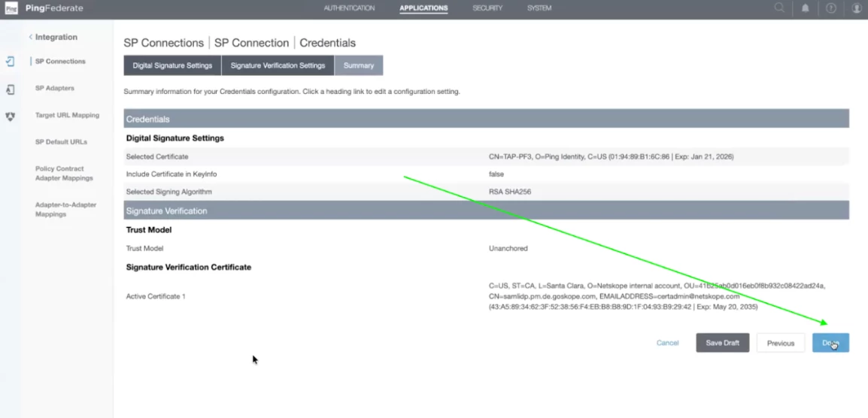Select the Selected Certificate value text
This screenshot has height=418, width=868.
612,156
